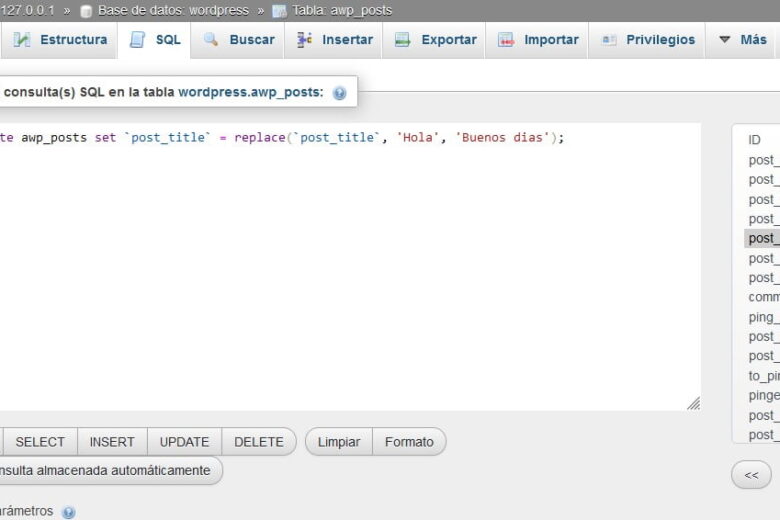This screenshot has height=520, width=780.
Task: Insert a SELECT query template
Action: point(40,442)
